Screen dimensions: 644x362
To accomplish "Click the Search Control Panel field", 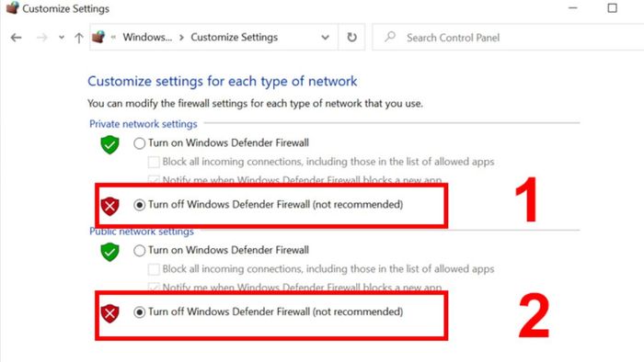I will [508, 38].
